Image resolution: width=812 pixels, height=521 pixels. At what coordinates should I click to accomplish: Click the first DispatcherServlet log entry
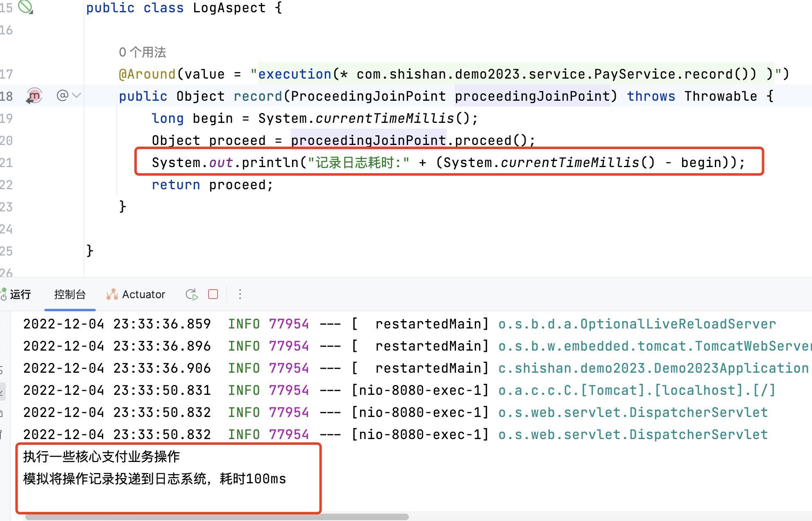pos(633,412)
